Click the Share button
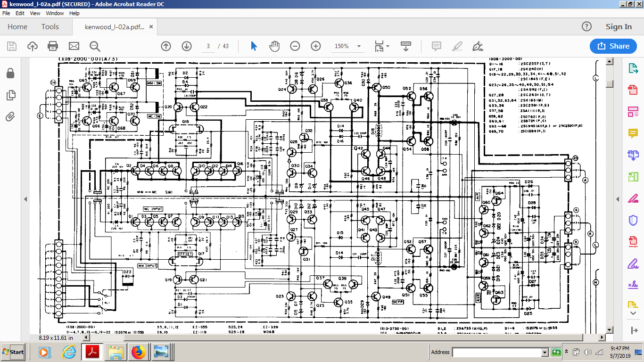Image resolution: width=644 pixels, height=362 pixels. 614,46
